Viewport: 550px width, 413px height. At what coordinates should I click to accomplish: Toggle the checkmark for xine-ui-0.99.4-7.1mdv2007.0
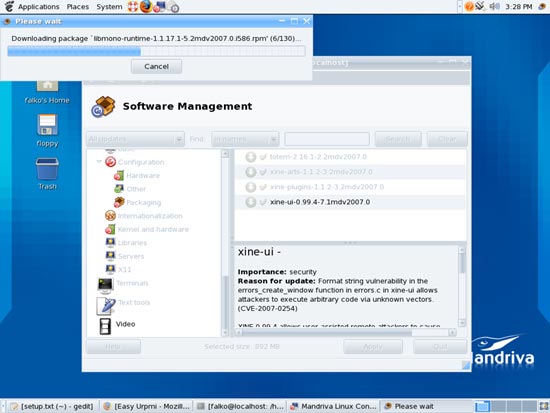click(263, 202)
